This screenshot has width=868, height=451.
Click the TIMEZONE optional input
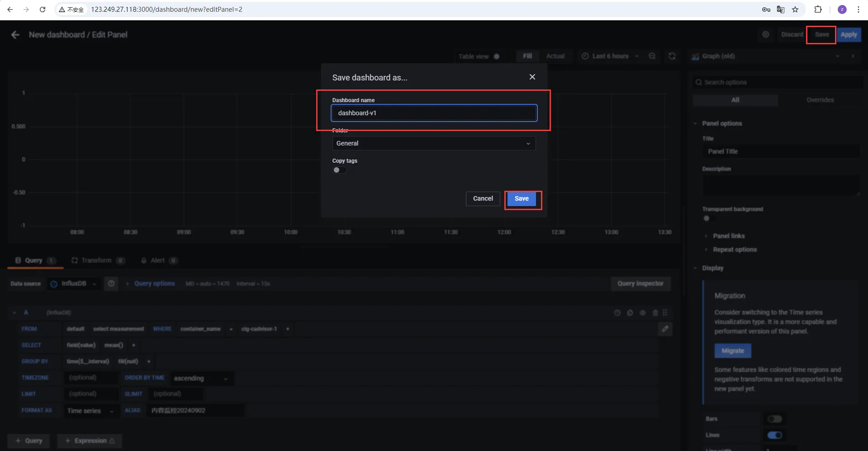(91, 378)
